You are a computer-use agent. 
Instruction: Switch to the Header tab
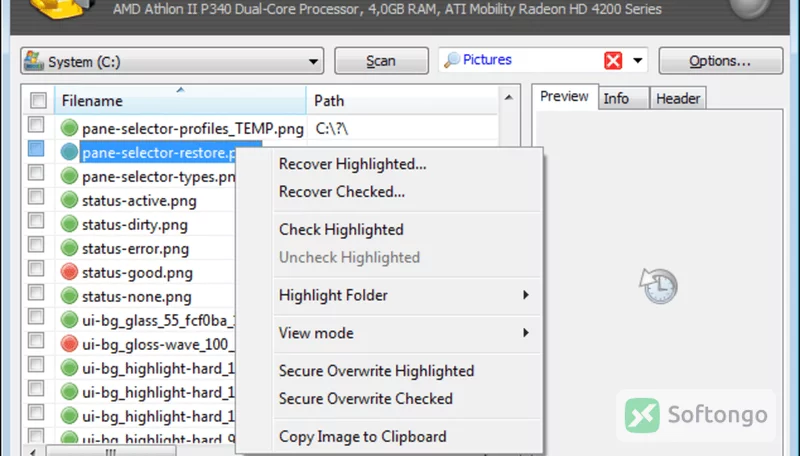tap(678, 98)
